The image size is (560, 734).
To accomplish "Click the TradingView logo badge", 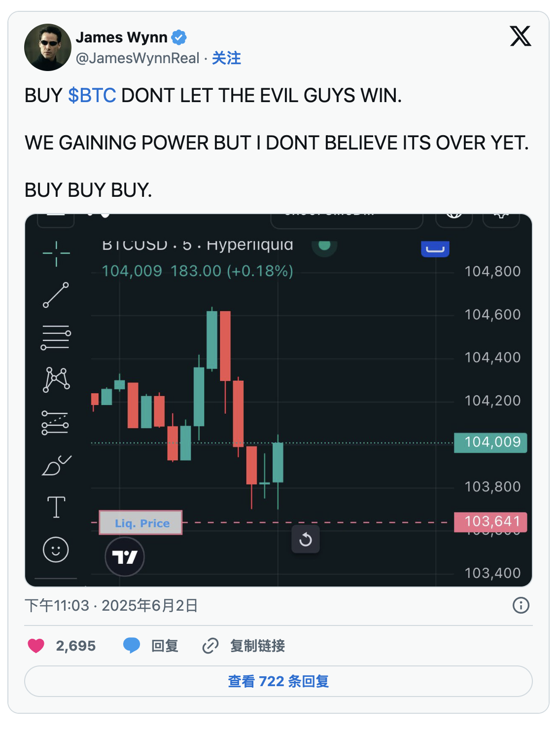I will tap(125, 557).
